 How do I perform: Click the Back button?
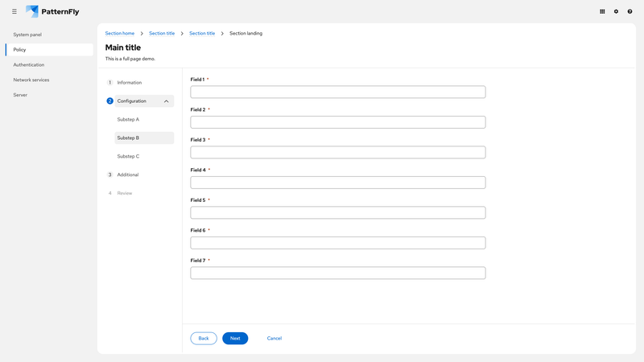pos(204,338)
